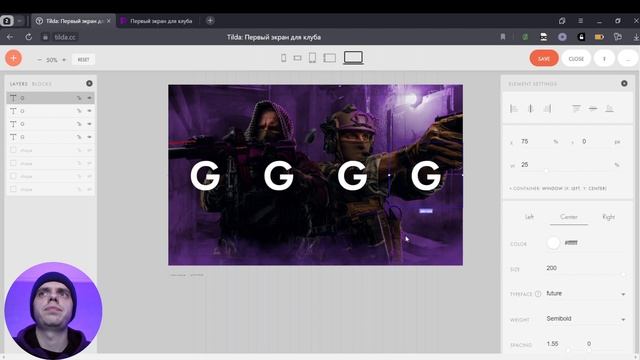Align element horizontally centered
This screenshot has width=640, height=360.
click(x=531, y=109)
